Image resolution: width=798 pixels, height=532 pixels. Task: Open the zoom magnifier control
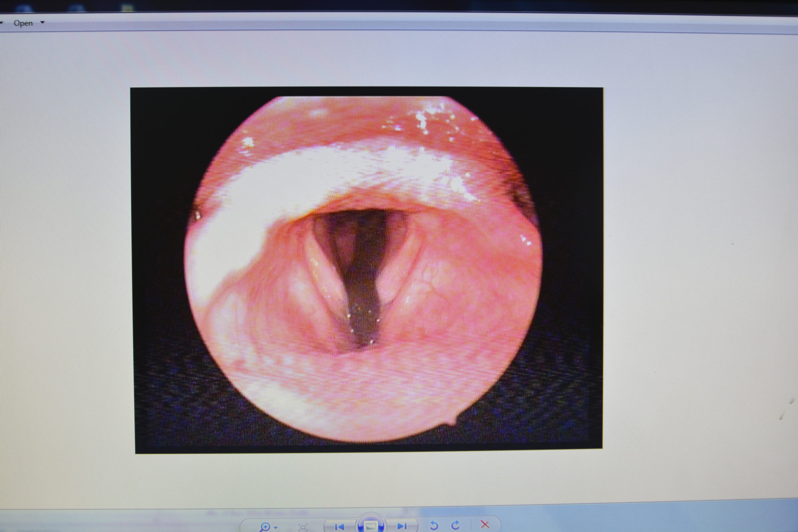[265, 527]
